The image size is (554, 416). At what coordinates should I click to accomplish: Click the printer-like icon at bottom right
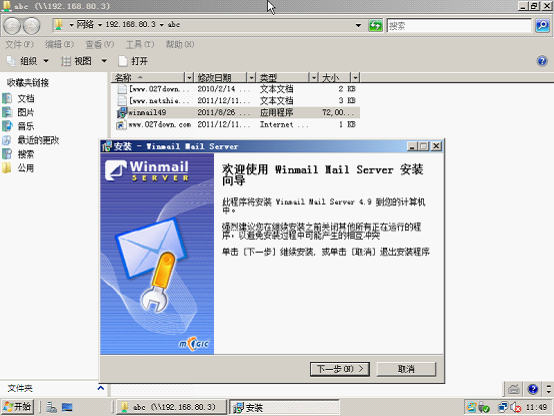513,389
